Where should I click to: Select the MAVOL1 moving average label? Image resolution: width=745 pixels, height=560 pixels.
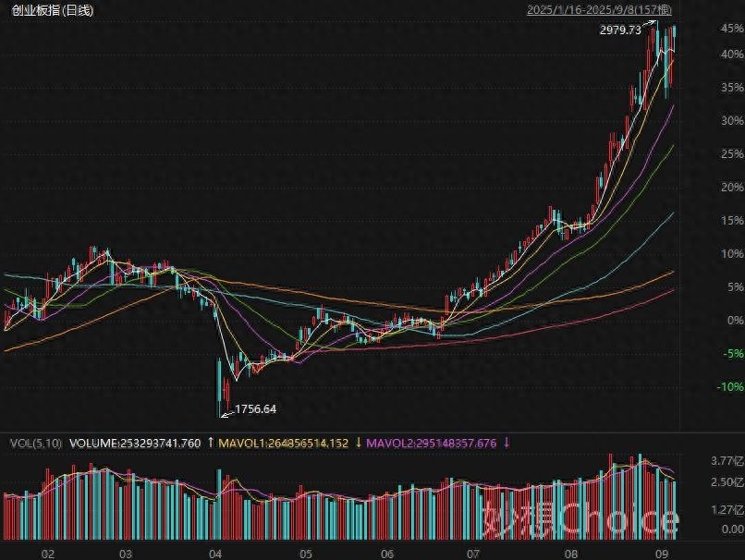tap(283, 444)
